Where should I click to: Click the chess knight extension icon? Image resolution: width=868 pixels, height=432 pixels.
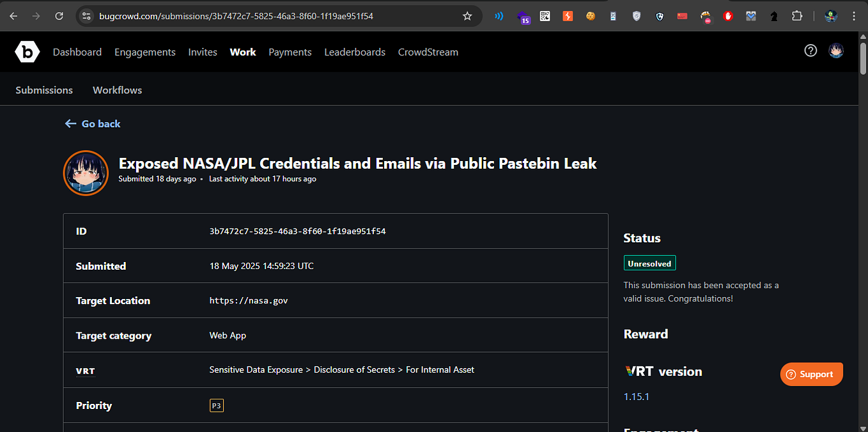773,16
